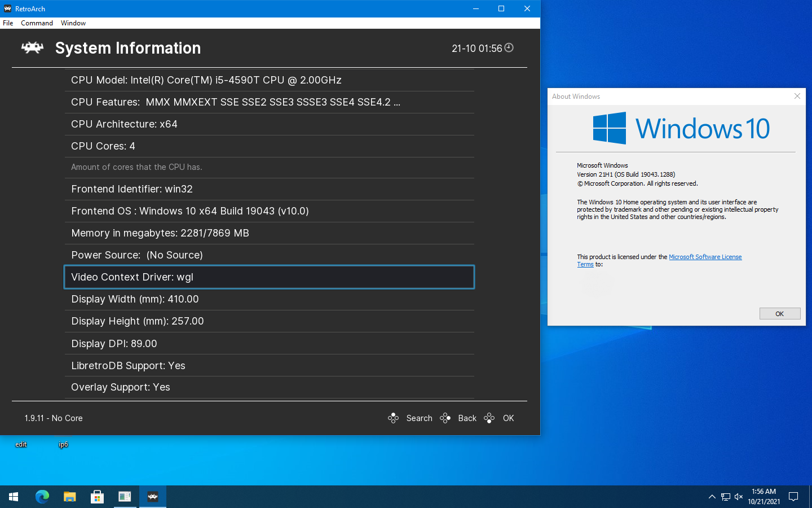Minimize the RetroArch window

tap(476, 8)
